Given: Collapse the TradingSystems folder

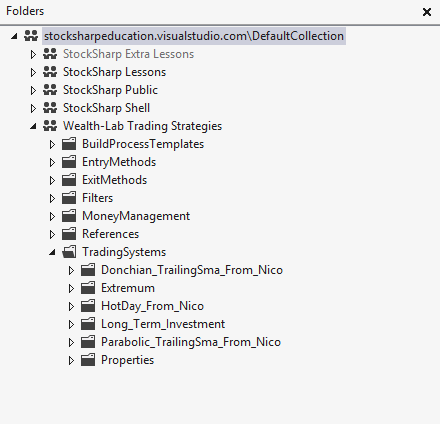Looking at the screenshot, I should coord(52,252).
